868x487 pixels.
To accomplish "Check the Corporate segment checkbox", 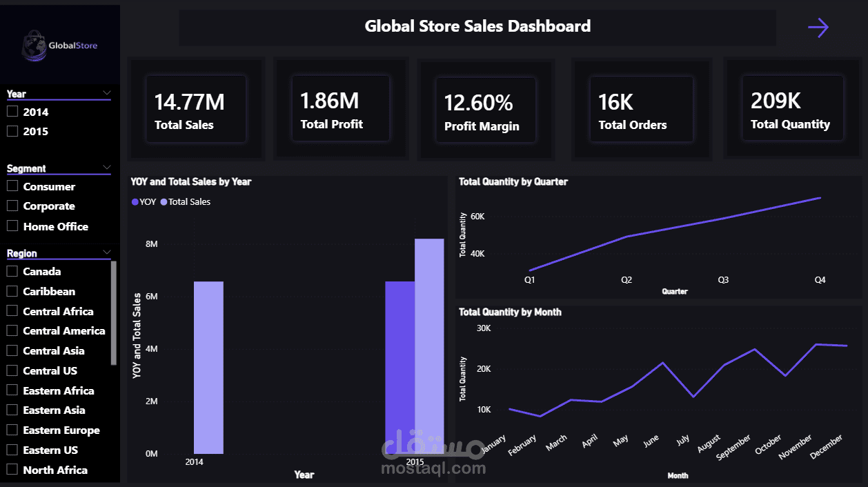I will (12, 206).
